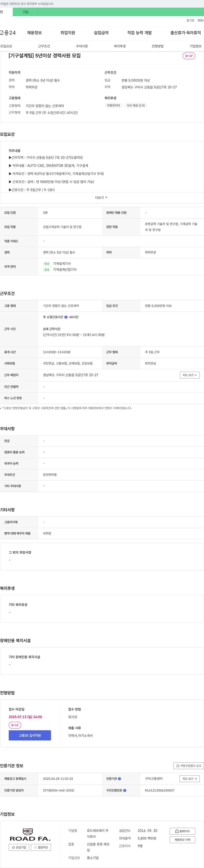Open the 취업지원 menu
The height and width of the screenshot is (868, 204).
click(68, 33)
